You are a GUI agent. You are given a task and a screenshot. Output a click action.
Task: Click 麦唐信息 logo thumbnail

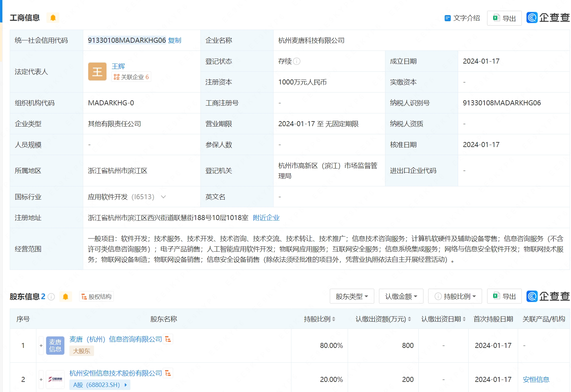pos(55,346)
